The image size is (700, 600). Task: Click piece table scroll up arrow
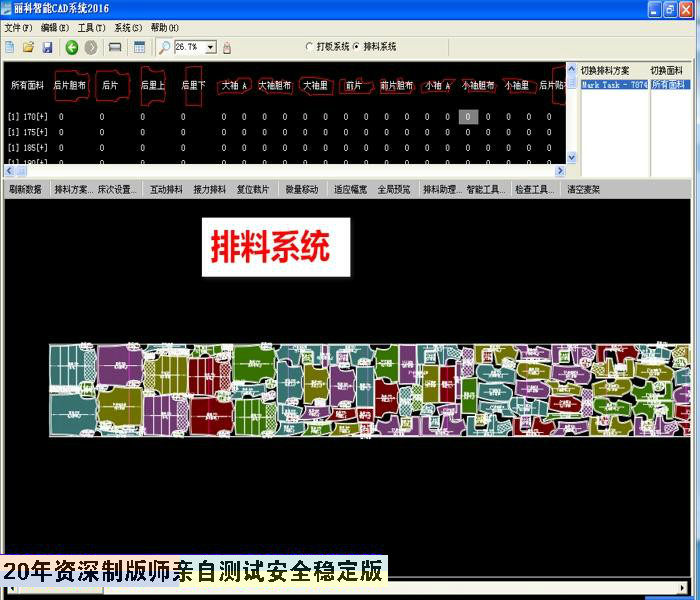(x=571, y=69)
